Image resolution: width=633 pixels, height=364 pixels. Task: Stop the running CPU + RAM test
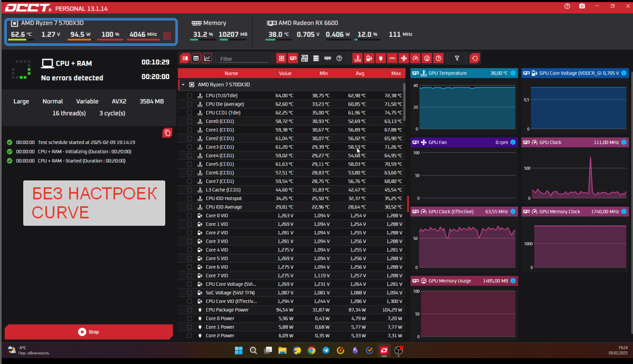[x=89, y=332]
